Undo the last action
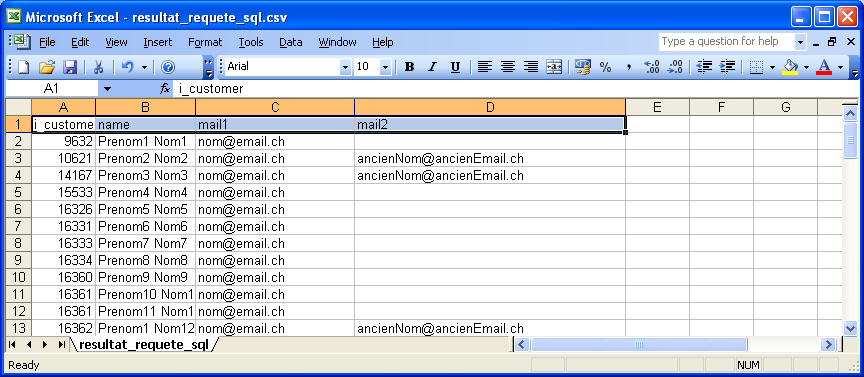Screen dimensions: 864x377 pos(127,67)
